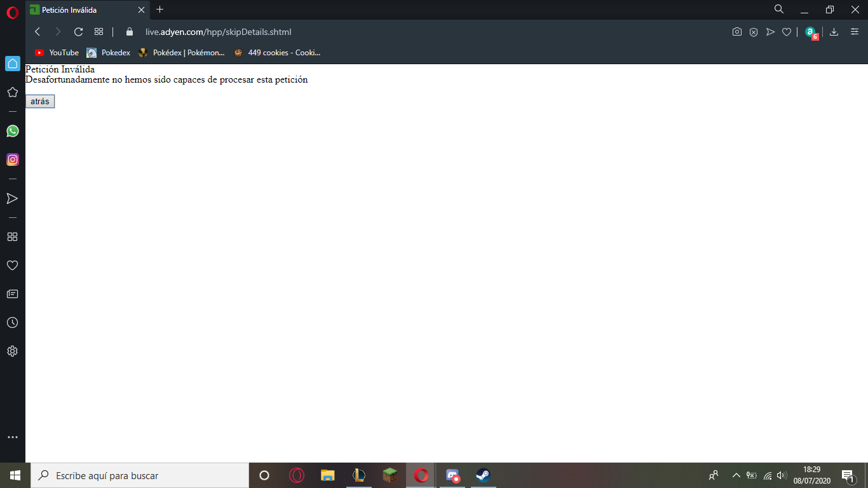Open the Opera main menu logo

(x=12, y=12)
